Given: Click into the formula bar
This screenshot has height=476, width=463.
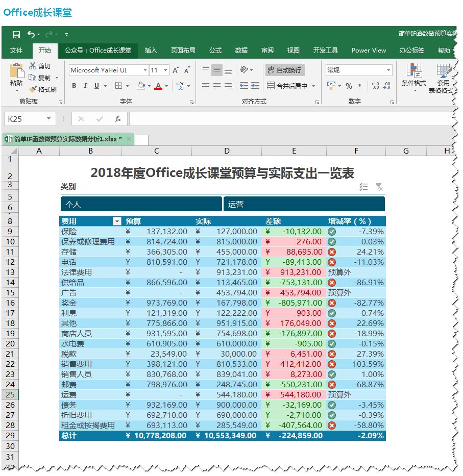Looking at the screenshot, I should 291,119.
